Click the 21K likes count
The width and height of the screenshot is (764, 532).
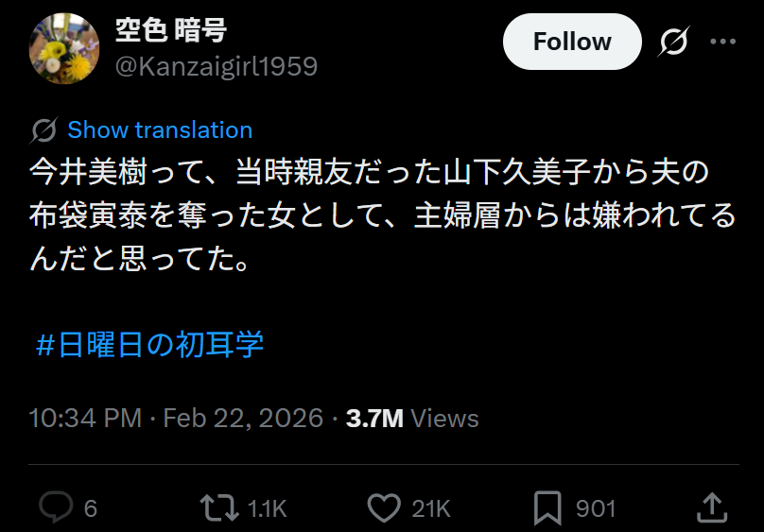click(x=431, y=509)
